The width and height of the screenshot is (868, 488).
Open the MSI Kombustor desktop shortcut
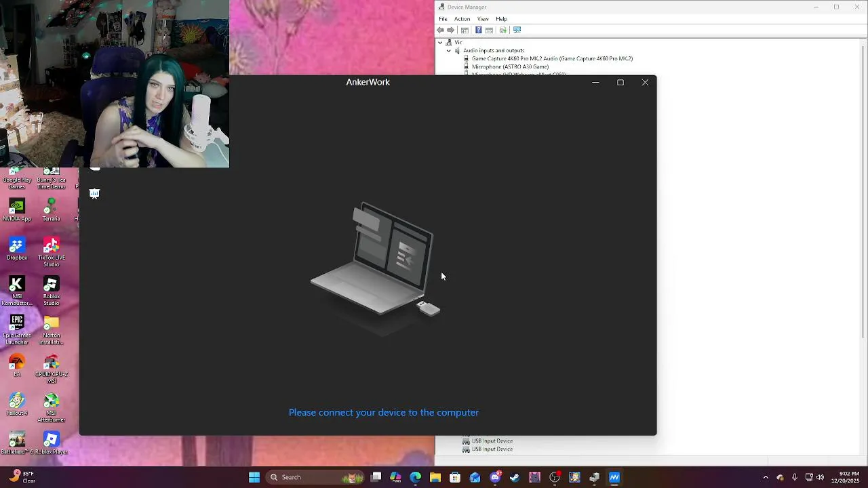point(17,291)
